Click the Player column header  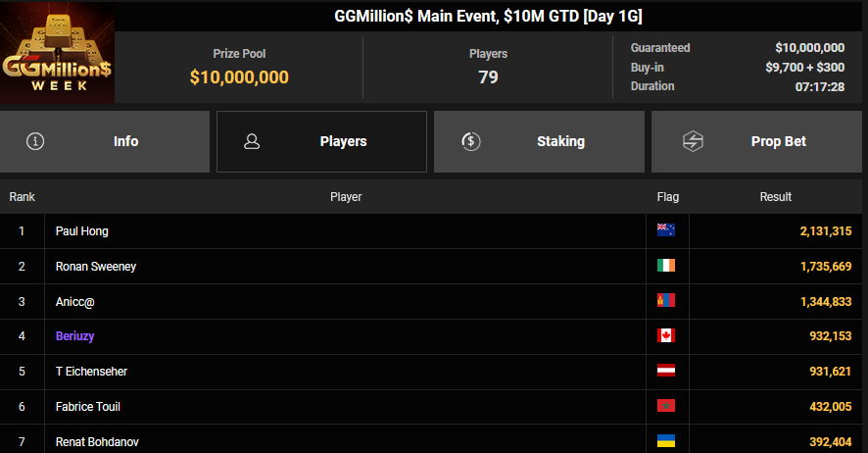346,197
